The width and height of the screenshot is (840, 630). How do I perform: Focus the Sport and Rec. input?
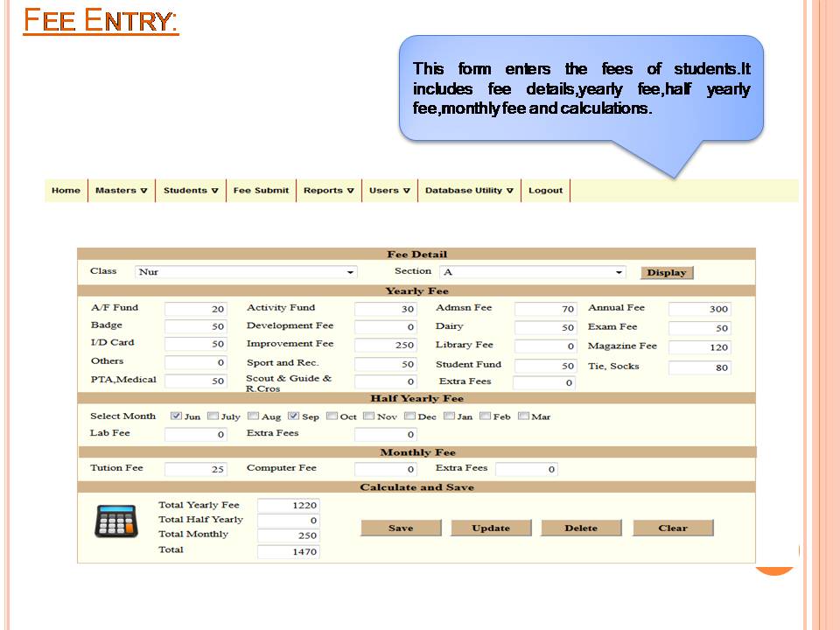click(x=385, y=364)
